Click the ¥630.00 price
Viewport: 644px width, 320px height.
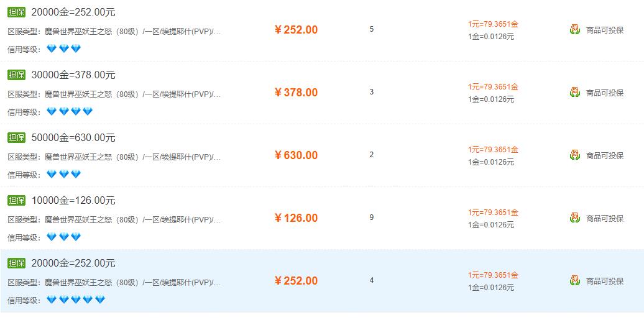pyautogui.click(x=296, y=155)
